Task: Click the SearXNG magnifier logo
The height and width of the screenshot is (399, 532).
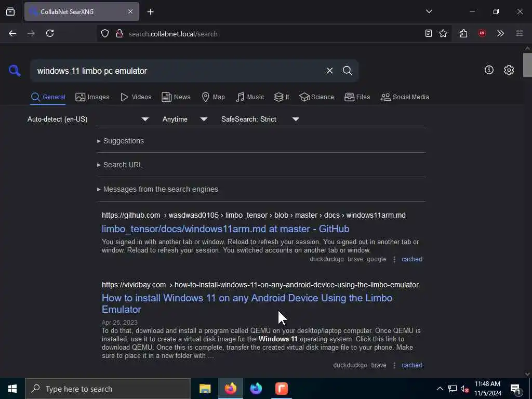Action: coord(15,71)
